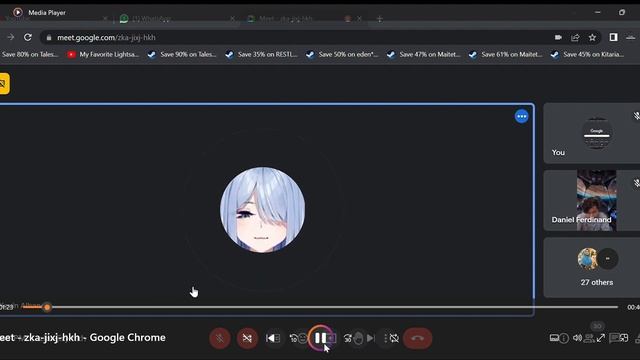Select the You participant tile

click(592, 133)
